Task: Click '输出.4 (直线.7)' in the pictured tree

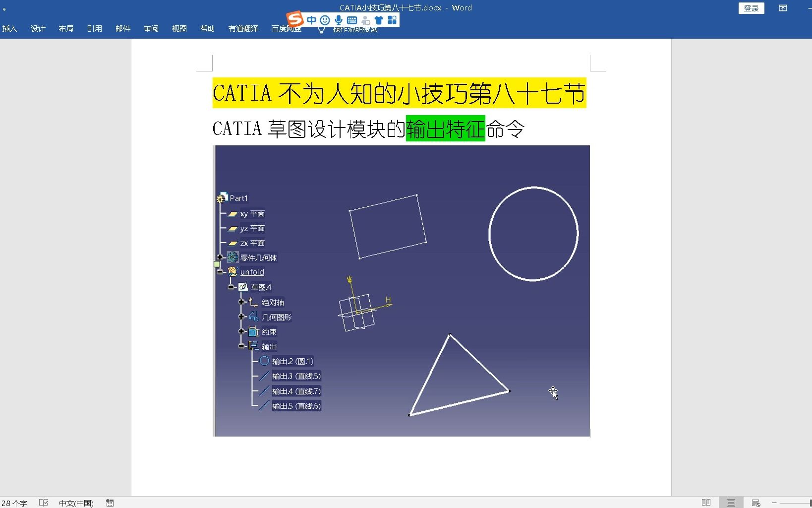Action: coord(296,391)
